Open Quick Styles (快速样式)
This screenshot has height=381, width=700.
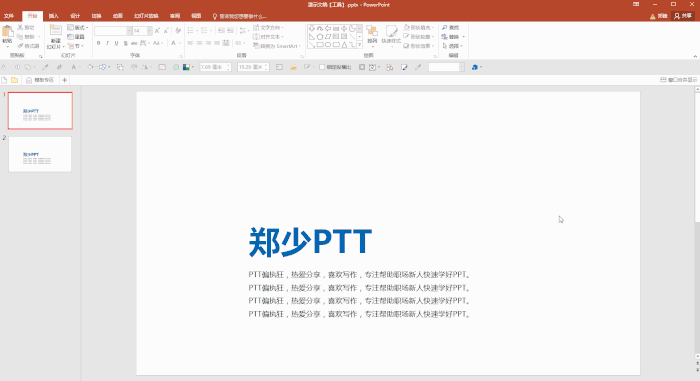click(391, 35)
